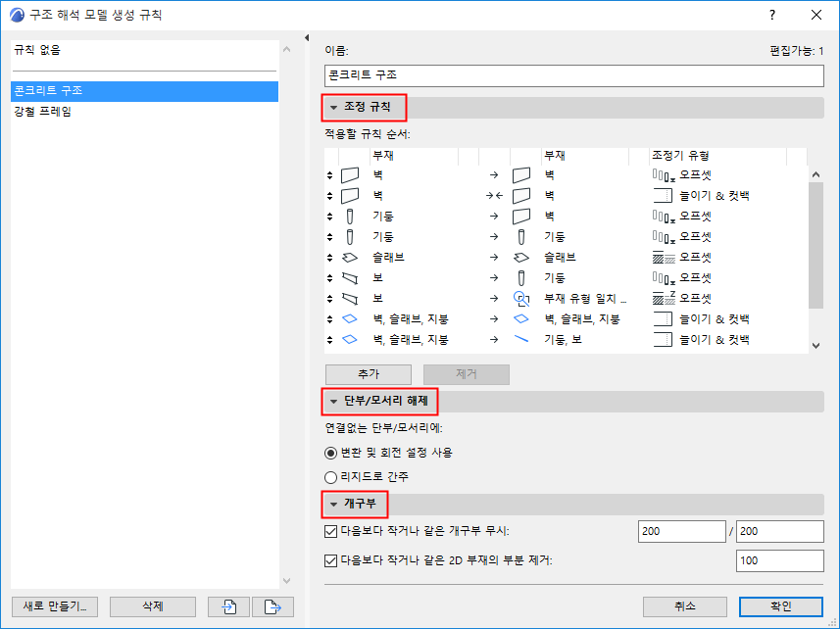
Task: Click Z offset icon in 부재 유형 일치 row
Action: pos(664,299)
